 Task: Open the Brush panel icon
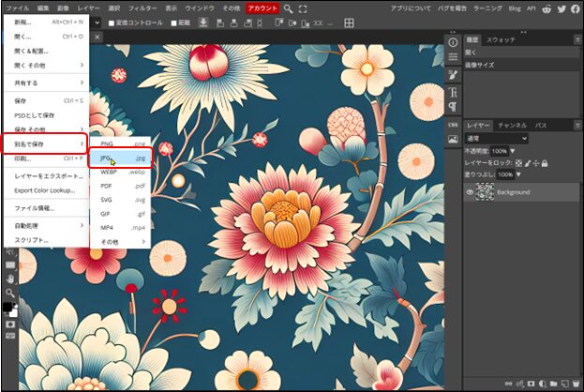453,74
